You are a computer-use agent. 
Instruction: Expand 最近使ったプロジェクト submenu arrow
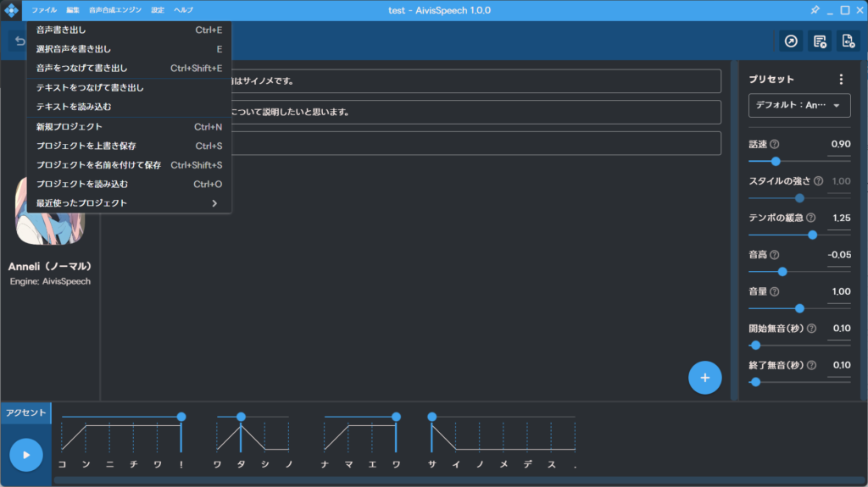pyautogui.click(x=214, y=203)
